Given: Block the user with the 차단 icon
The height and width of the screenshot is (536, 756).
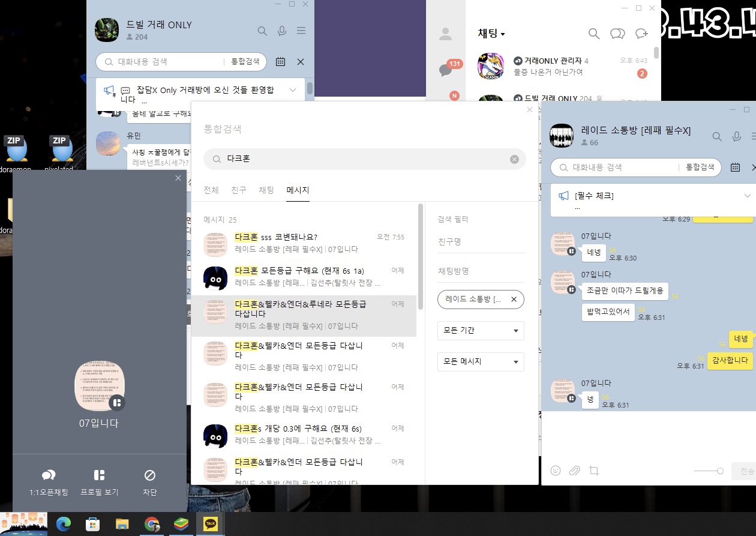Looking at the screenshot, I should coord(150,475).
